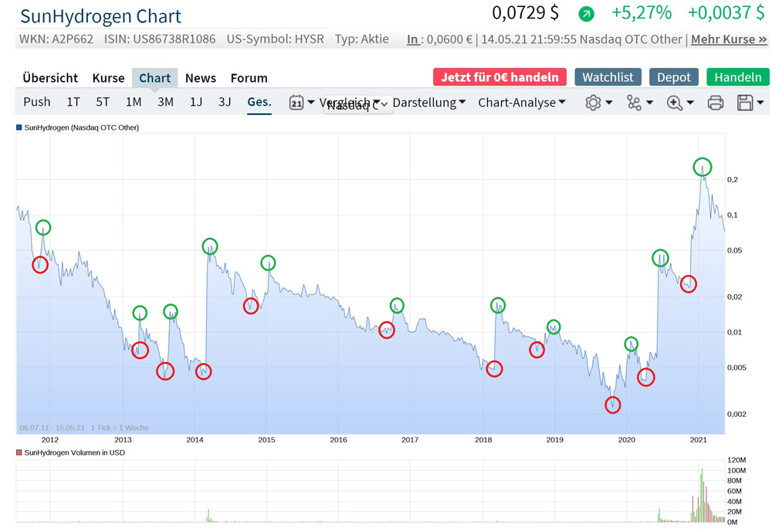Image resolution: width=772 pixels, height=532 pixels.
Task: Select the 5T timeframe
Action: (103, 102)
